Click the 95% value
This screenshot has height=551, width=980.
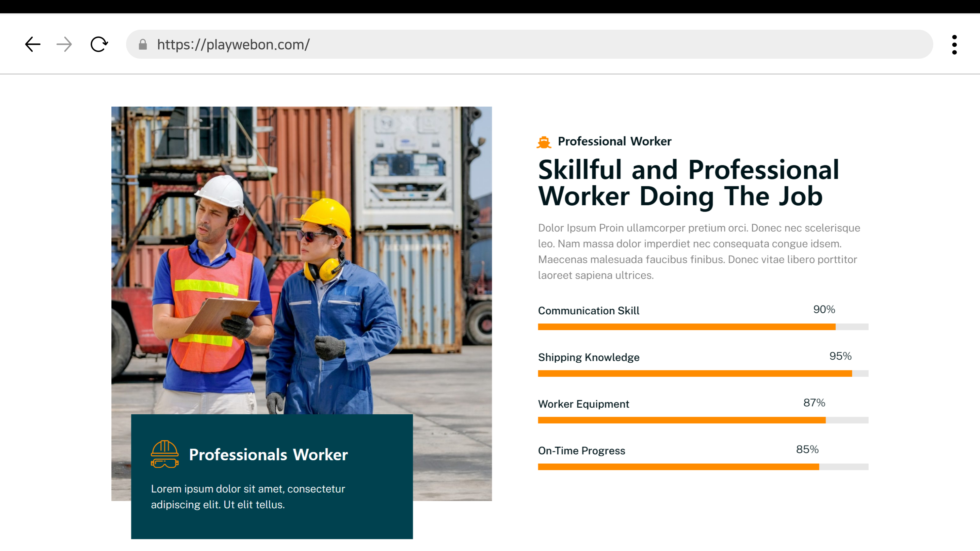pyautogui.click(x=840, y=356)
